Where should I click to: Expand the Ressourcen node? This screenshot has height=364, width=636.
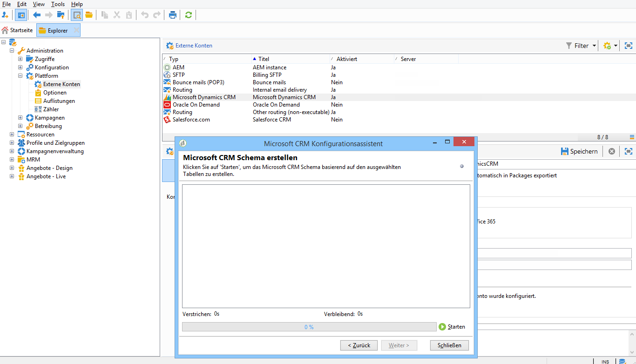tap(12, 135)
